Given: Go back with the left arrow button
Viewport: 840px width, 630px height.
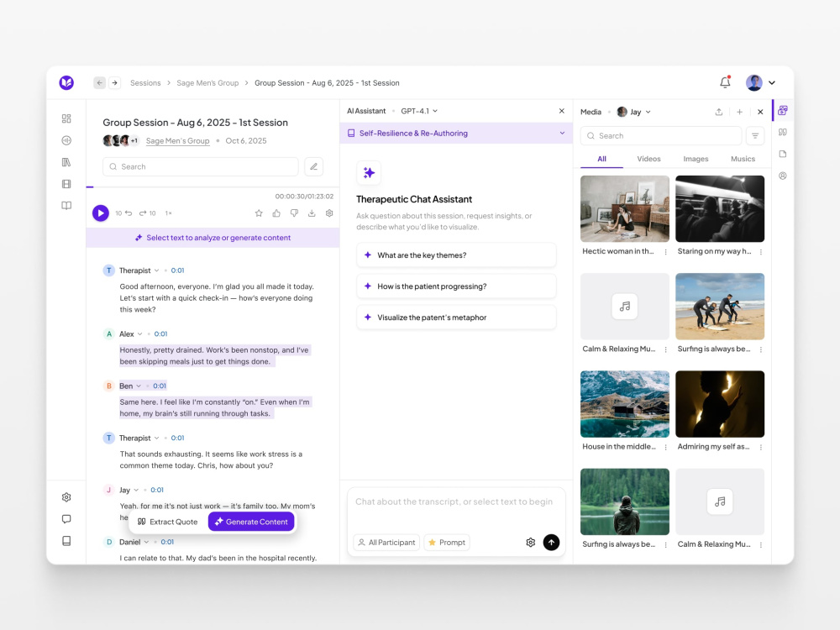Looking at the screenshot, I should pos(100,82).
